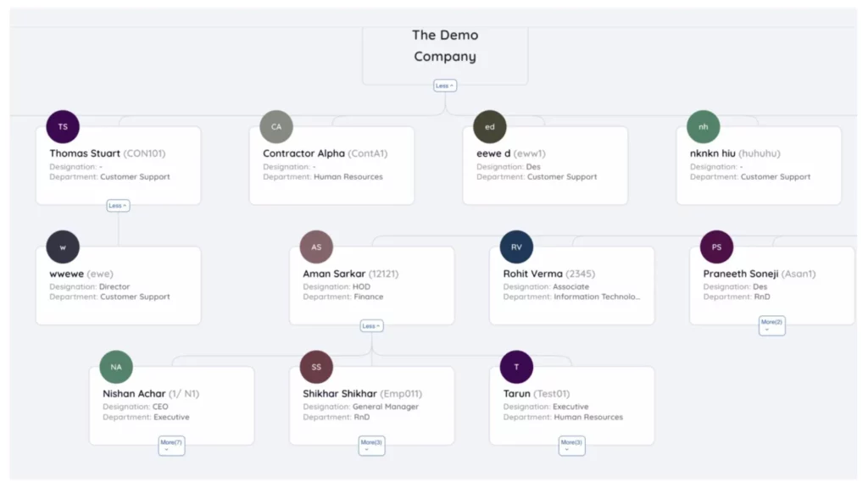Expand Tarun's More(3) reports

pyautogui.click(x=571, y=445)
